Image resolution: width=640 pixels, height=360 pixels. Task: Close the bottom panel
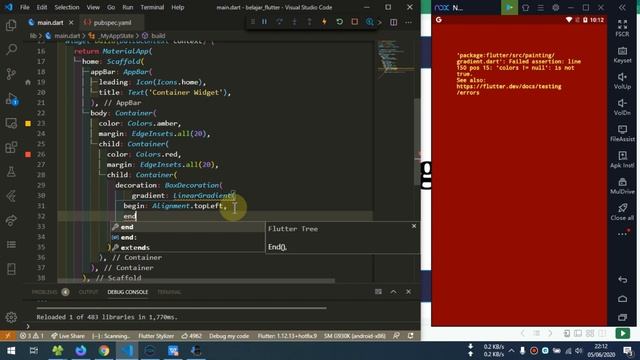point(409,292)
